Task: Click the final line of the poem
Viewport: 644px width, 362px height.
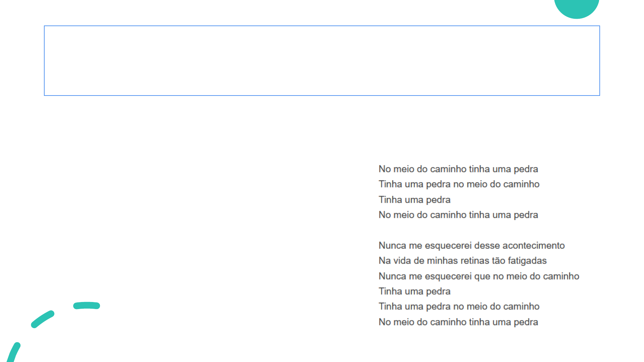Action: pyautogui.click(x=458, y=322)
